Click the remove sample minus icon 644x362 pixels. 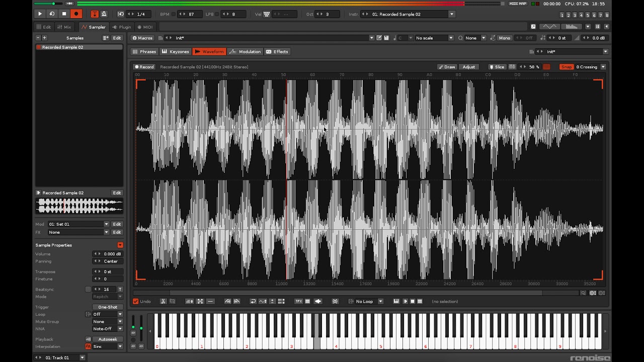click(38, 38)
